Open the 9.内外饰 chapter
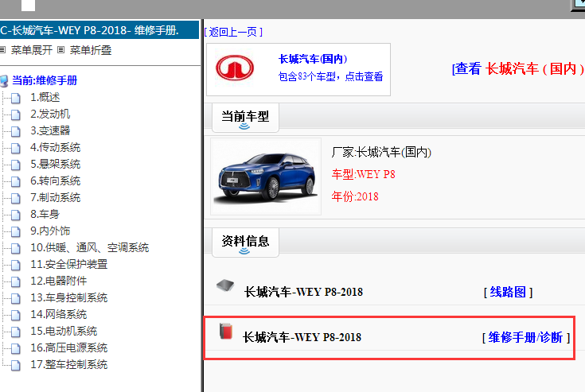This screenshot has height=392, width=585. 50,231
